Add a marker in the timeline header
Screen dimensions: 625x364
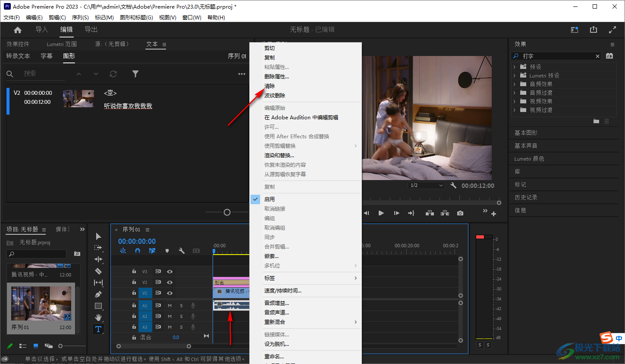pos(167,251)
